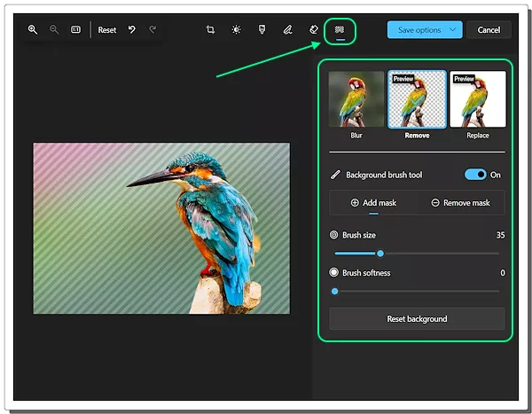Click the undo arrow icon
Screen dimensions: 532x414
pyautogui.click(x=132, y=29)
